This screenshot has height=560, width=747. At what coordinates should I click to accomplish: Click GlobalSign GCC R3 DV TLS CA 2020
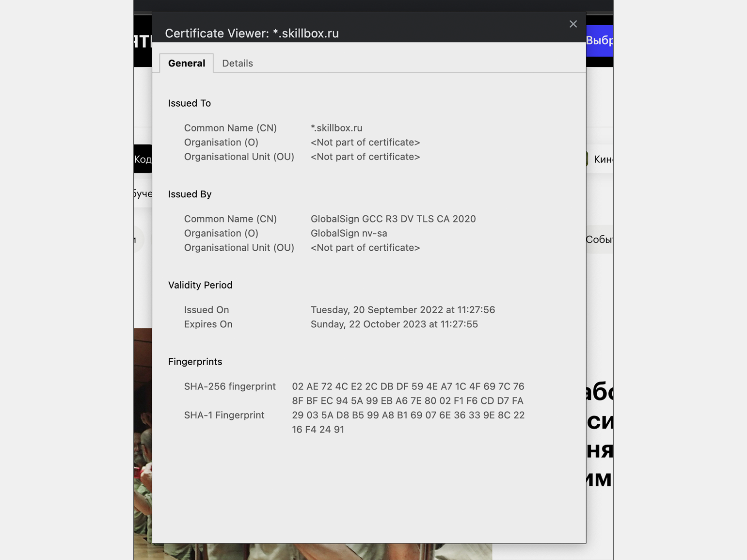tap(393, 219)
